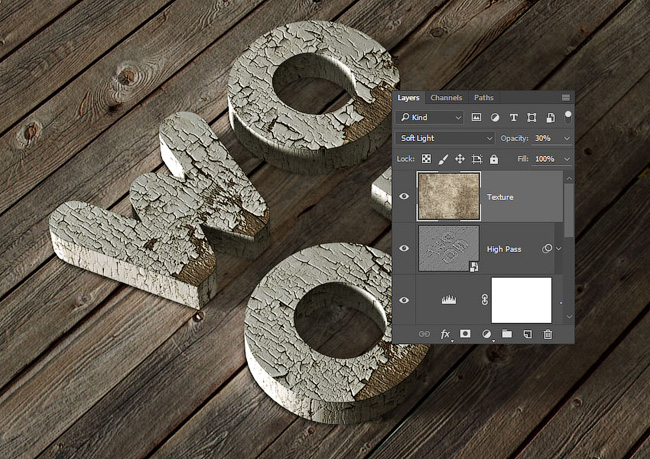The width and height of the screenshot is (650, 459).
Task: Select the Layers tab
Action: (408, 98)
